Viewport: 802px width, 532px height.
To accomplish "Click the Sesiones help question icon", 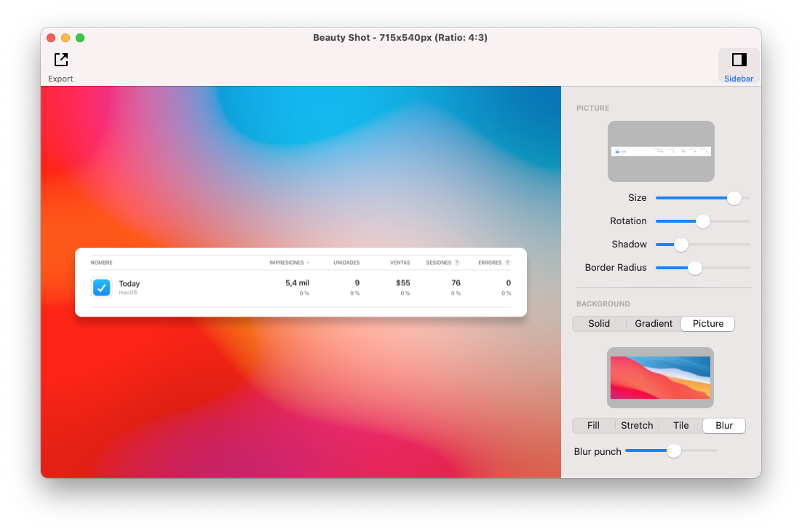I will [x=457, y=263].
